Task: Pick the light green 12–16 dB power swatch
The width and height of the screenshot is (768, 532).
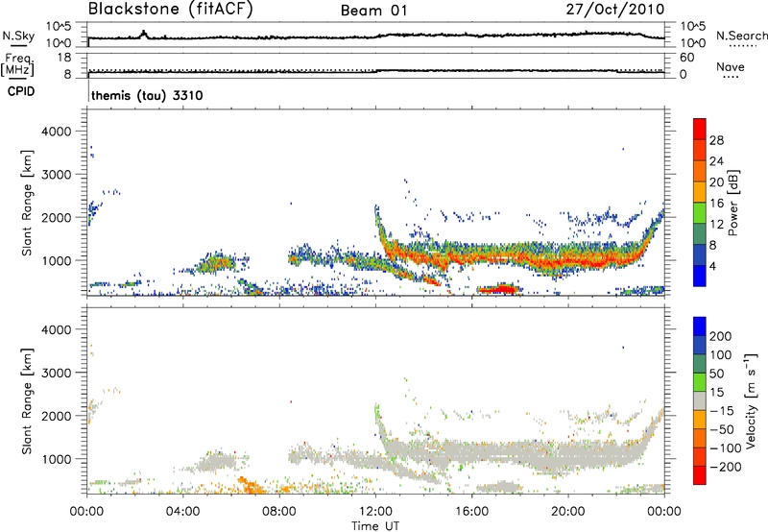Action: (700, 213)
